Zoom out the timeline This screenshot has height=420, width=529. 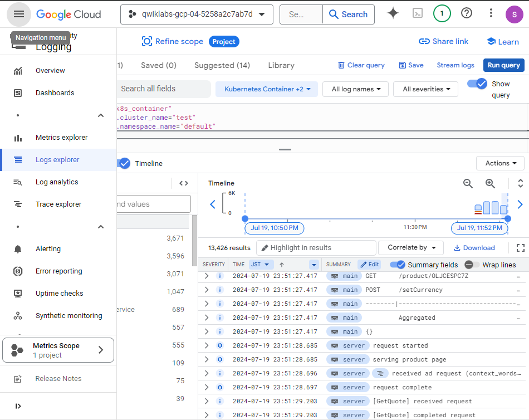click(468, 183)
